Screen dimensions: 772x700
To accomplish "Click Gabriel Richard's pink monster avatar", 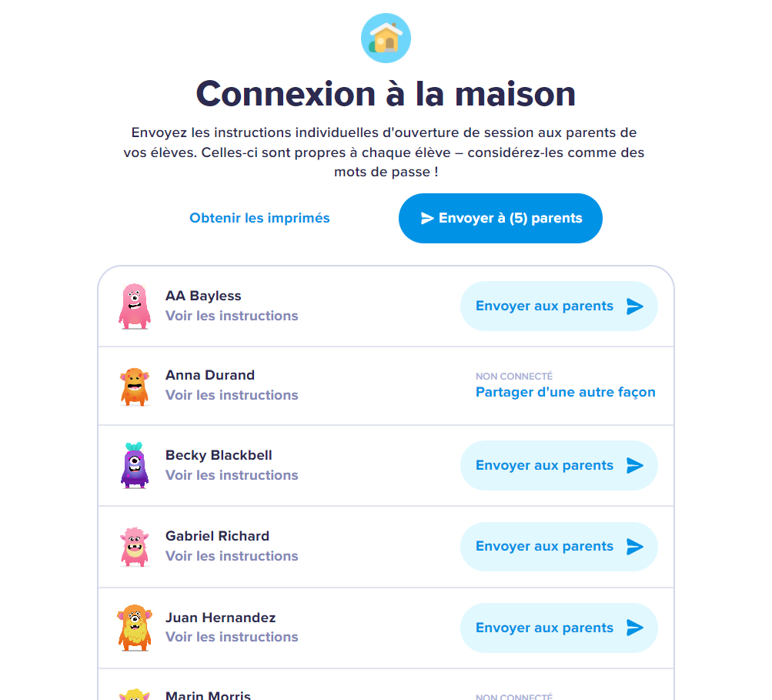I will (135, 545).
